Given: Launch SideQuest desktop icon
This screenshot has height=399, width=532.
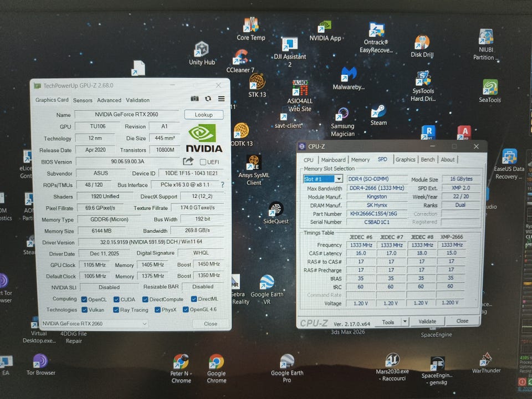Looking at the screenshot, I should (276, 213).
